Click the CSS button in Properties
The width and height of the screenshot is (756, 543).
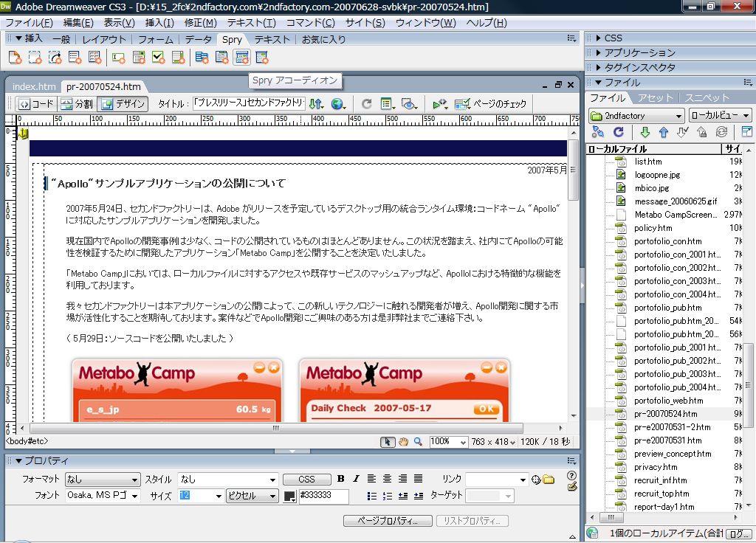click(306, 480)
